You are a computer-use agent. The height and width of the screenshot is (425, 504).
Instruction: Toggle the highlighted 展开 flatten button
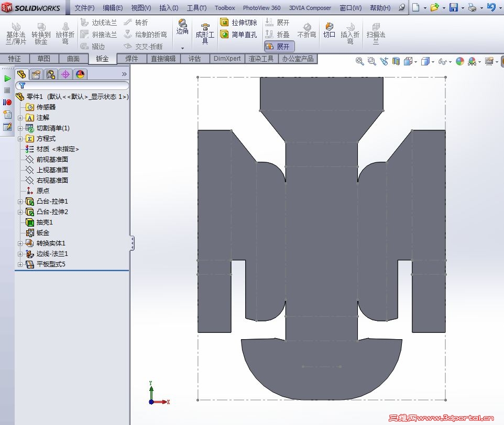pos(279,47)
